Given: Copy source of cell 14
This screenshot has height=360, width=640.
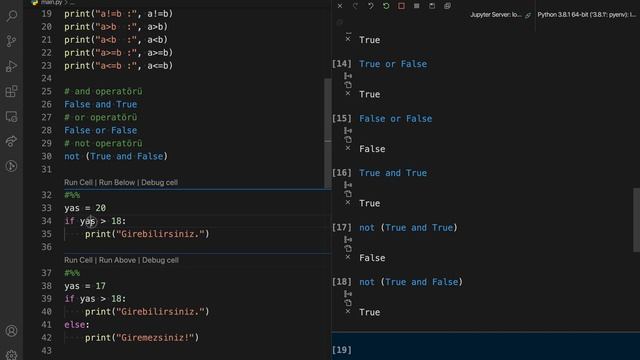Looking at the screenshot, I should pyautogui.click(x=348, y=85).
